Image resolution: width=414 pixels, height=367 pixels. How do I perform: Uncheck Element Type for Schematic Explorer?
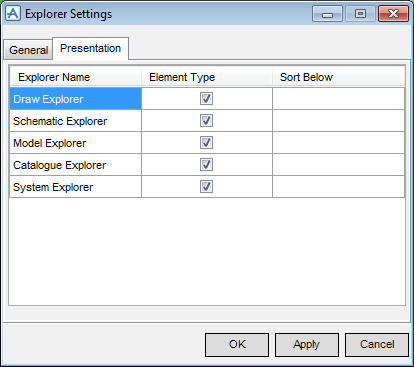pyautogui.click(x=206, y=121)
